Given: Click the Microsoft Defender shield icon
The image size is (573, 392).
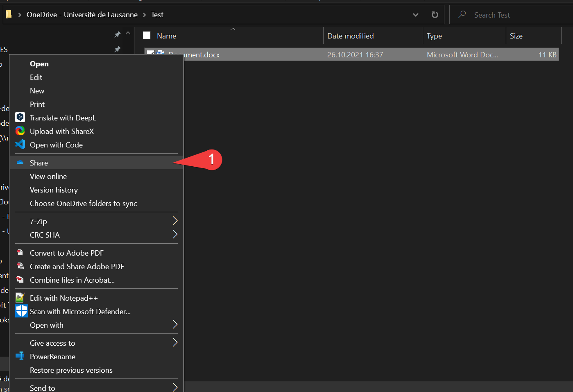Looking at the screenshot, I should (21, 311).
